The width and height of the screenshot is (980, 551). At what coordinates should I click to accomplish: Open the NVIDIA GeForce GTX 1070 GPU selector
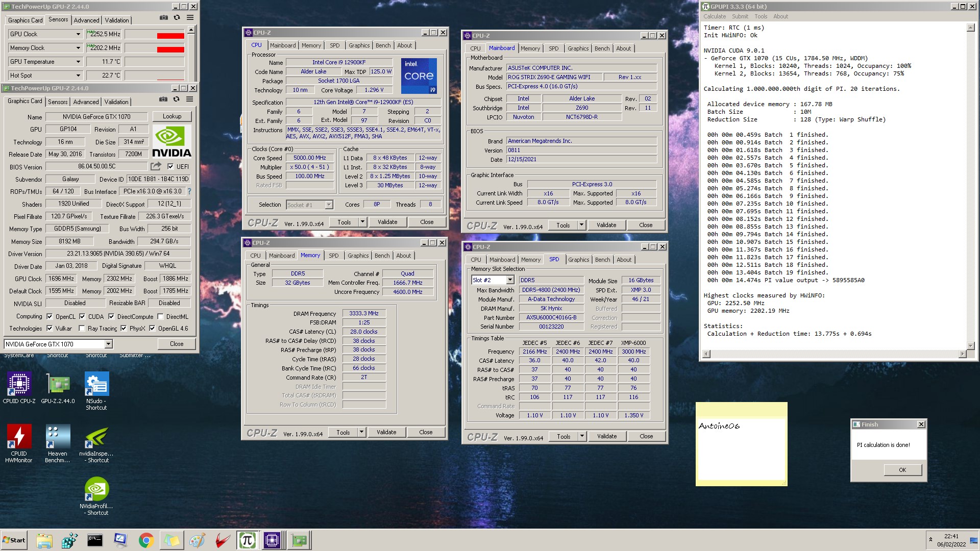click(x=58, y=344)
